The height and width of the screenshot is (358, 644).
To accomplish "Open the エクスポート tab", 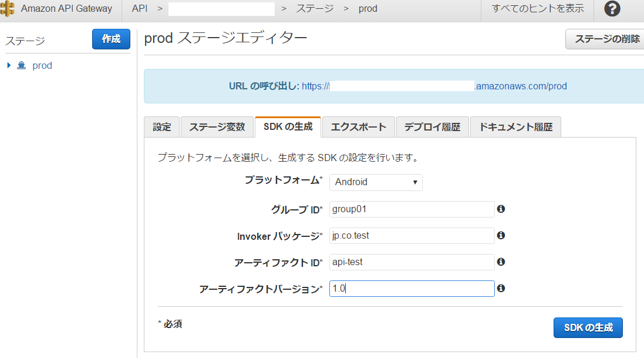I will point(359,126).
